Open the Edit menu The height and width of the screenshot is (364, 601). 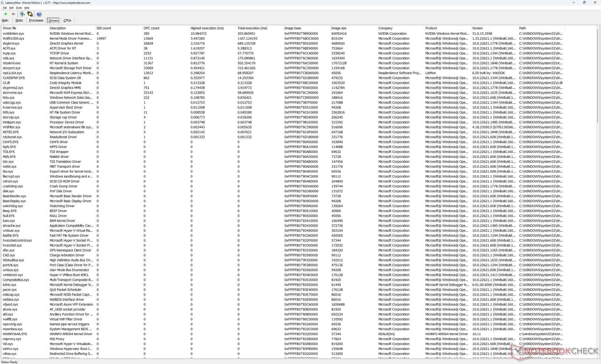(11, 8)
